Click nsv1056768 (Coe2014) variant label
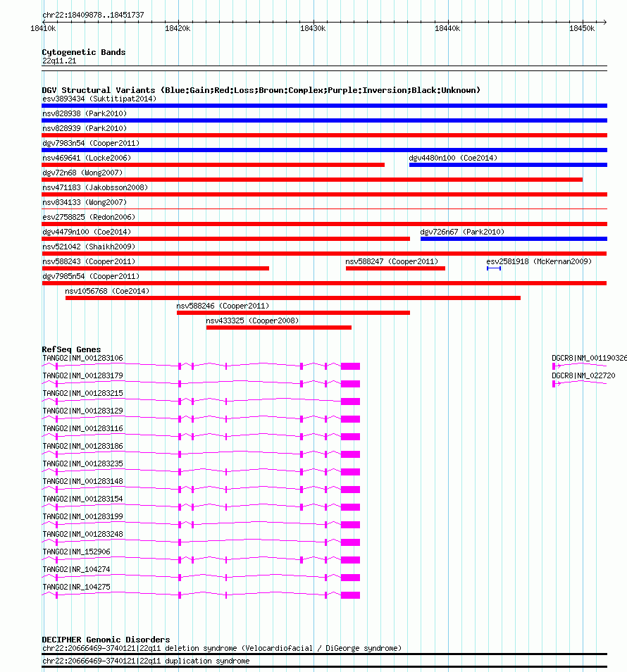Image resolution: width=627 pixels, height=672 pixels. [107, 291]
